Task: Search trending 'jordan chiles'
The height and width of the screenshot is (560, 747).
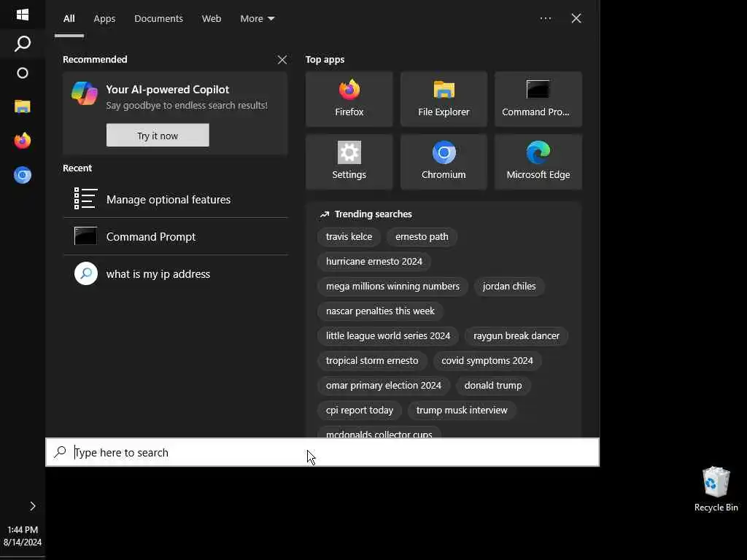Action: click(508, 286)
